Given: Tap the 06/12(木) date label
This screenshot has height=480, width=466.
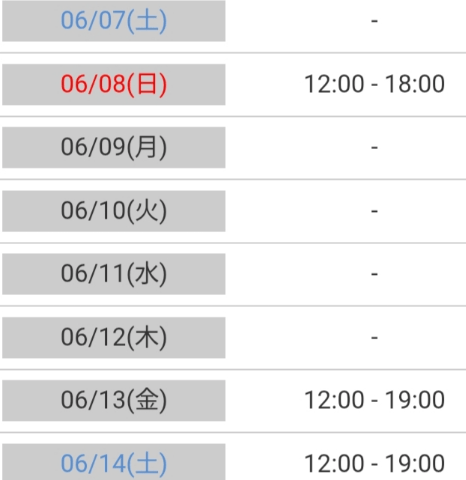Looking at the screenshot, I should click(114, 338).
